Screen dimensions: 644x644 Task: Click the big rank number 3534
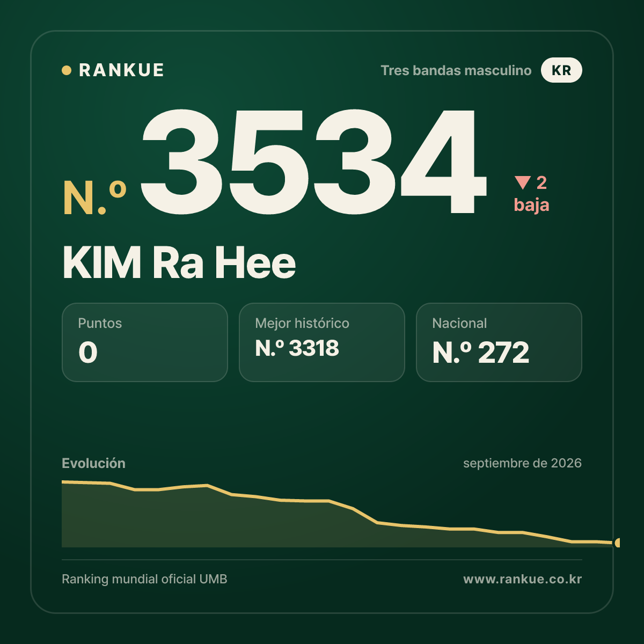[x=314, y=162]
